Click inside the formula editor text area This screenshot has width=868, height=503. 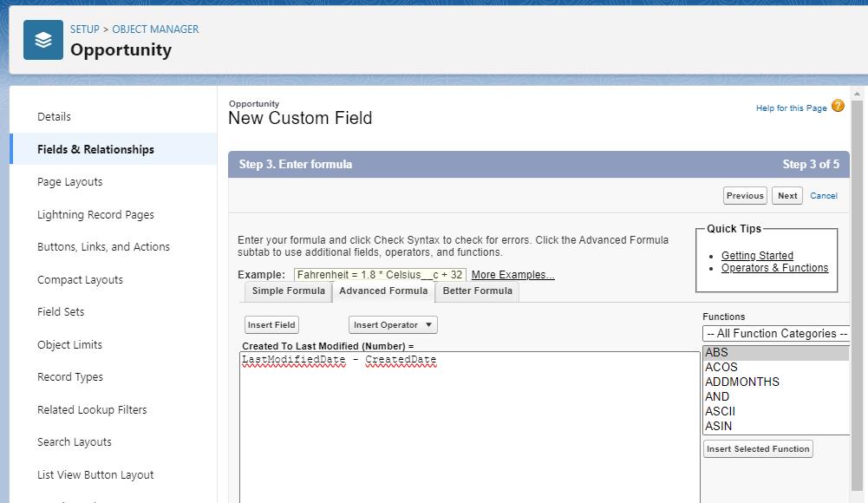468,408
